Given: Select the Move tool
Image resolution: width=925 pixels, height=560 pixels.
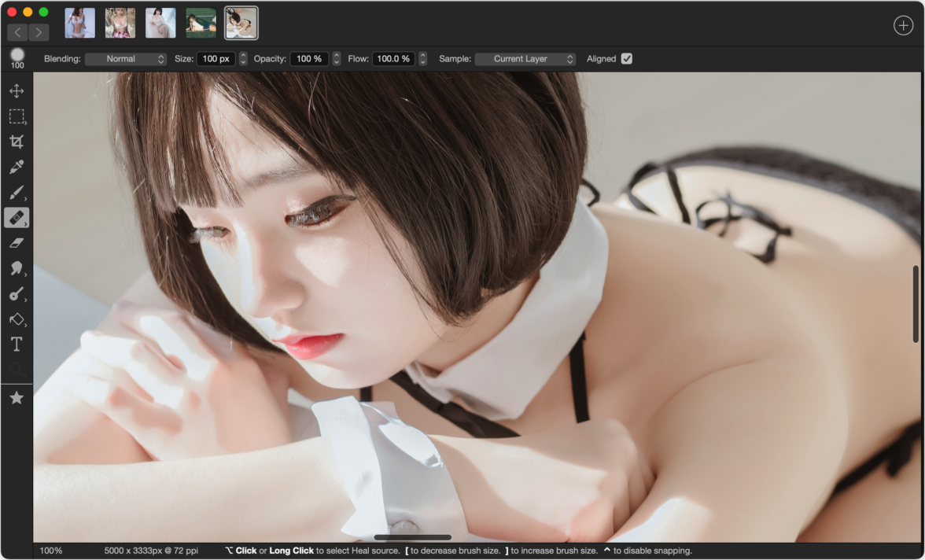Looking at the screenshot, I should tap(17, 91).
